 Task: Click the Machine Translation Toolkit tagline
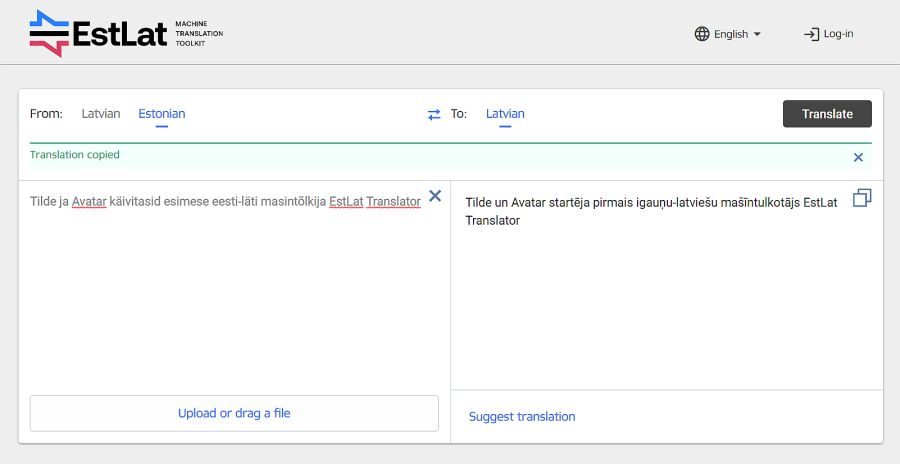click(199, 34)
